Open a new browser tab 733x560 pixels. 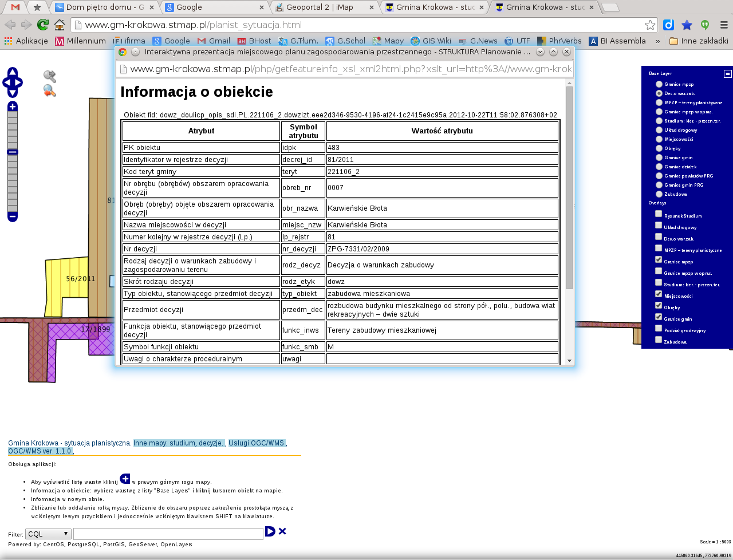(x=610, y=7)
